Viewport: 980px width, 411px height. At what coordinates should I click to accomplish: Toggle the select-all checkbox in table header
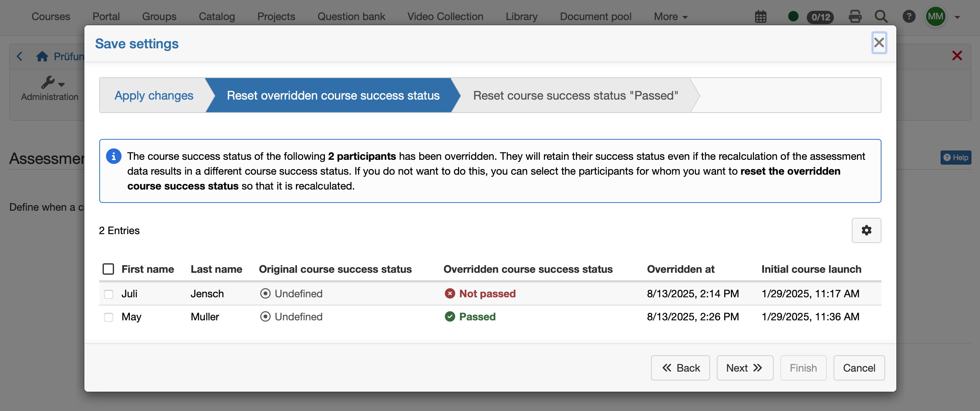point(109,268)
